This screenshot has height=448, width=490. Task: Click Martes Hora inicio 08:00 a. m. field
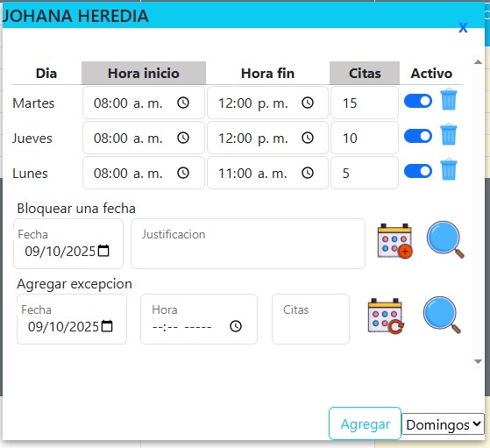click(x=144, y=103)
